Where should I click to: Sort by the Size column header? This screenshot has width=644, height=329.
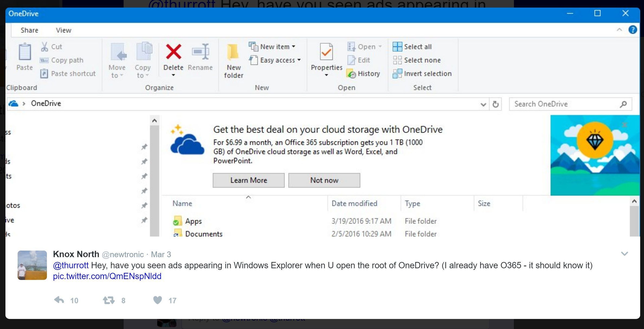(484, 203)
